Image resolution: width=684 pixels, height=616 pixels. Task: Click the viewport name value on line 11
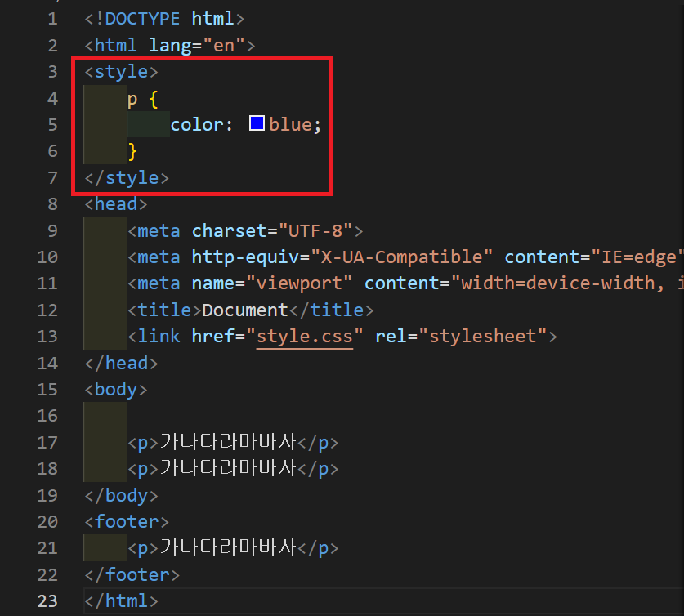click(299, 283)
